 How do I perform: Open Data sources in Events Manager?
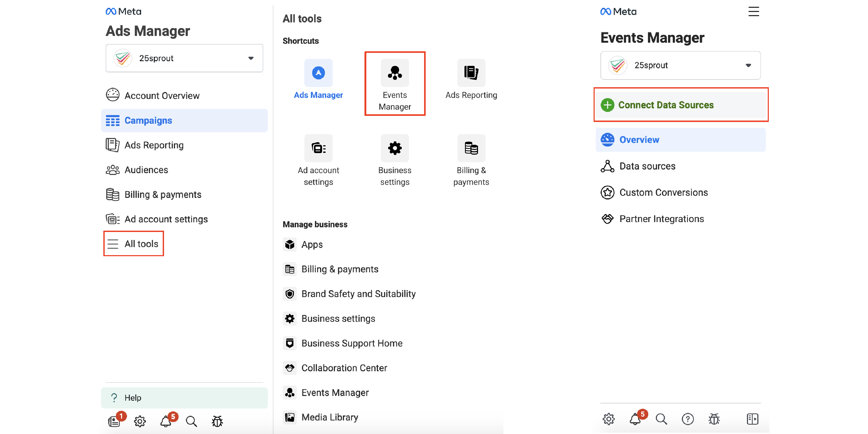point(638,166)
